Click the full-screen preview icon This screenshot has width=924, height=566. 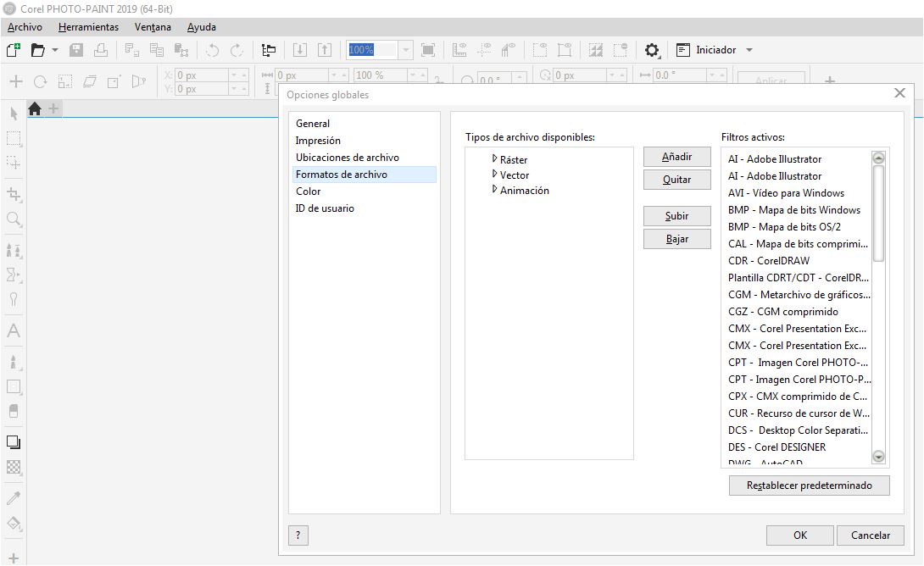pyautogui.click(x=428, y=50)
